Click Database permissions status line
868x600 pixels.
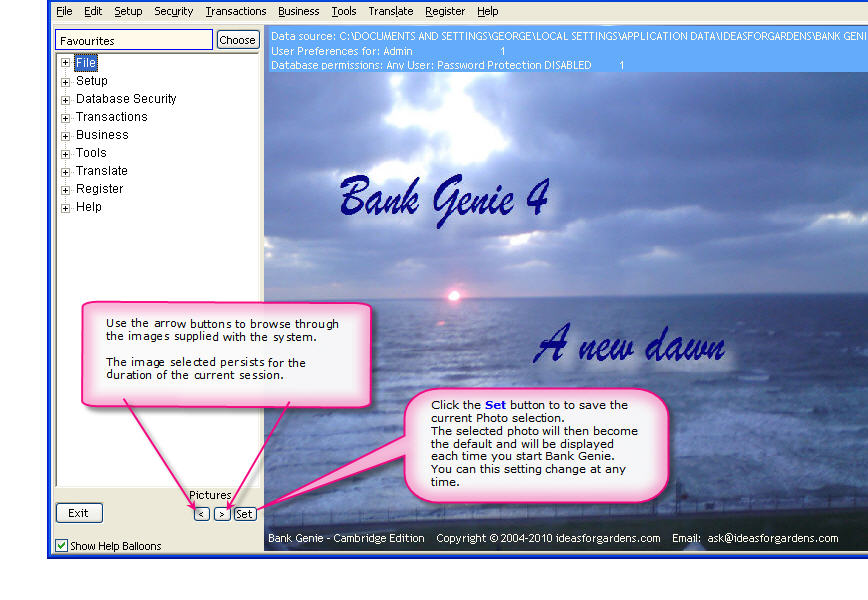[x=431, y=65]
